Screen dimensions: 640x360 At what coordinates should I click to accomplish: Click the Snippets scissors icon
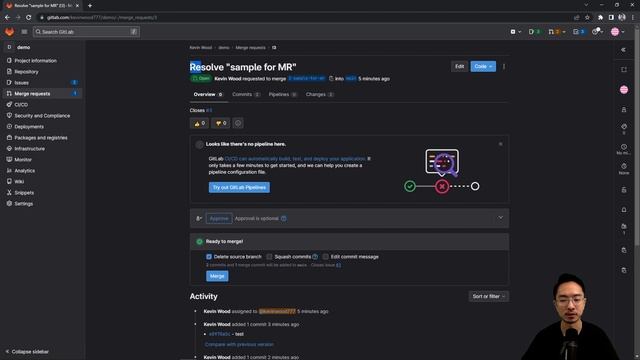[x=9, y=193]
